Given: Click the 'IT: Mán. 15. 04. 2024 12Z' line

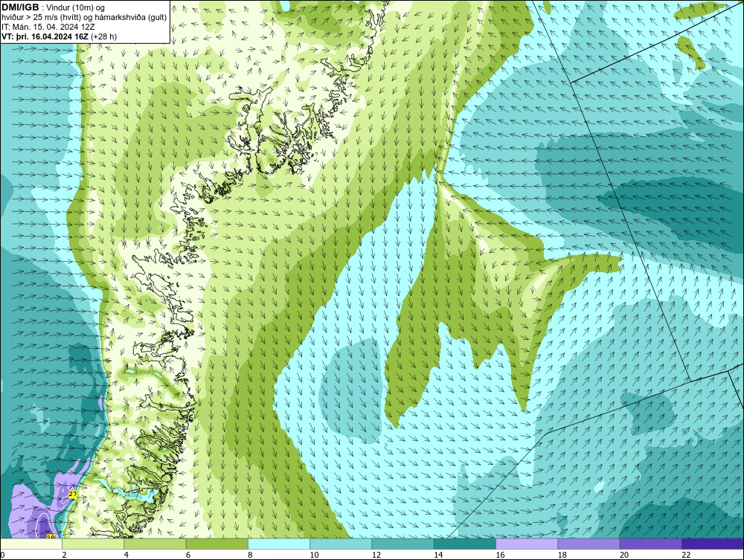Looking at the screenshot, I should point(48,27).
